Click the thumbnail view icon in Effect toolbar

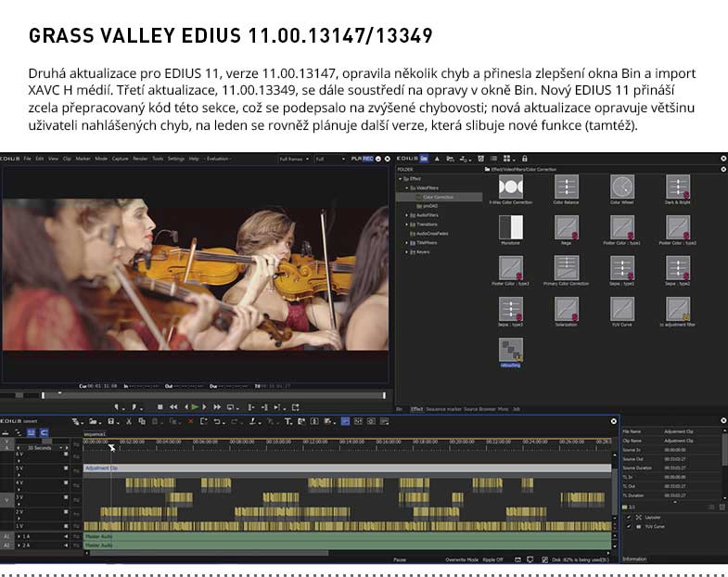(507, 159)
